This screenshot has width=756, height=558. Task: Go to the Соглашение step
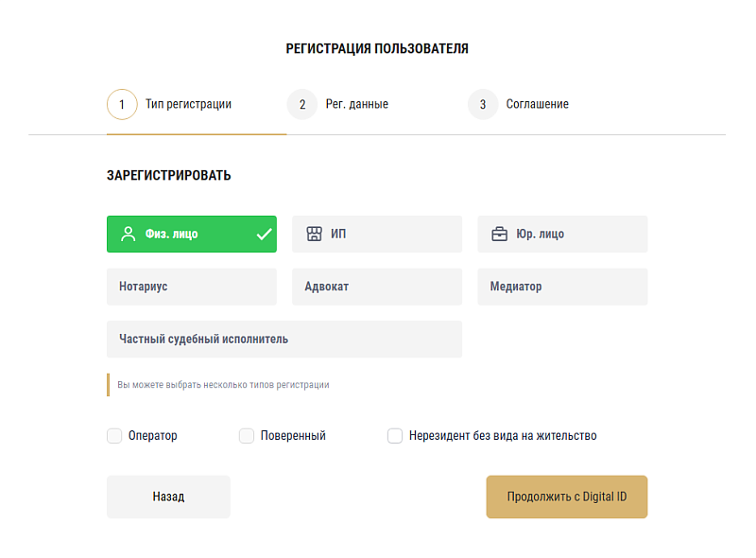pyautogui.click(x=537, y=104)
